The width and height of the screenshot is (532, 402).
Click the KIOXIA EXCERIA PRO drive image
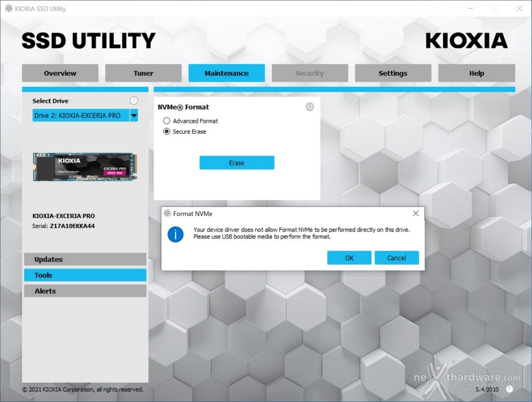click(85, 167)
